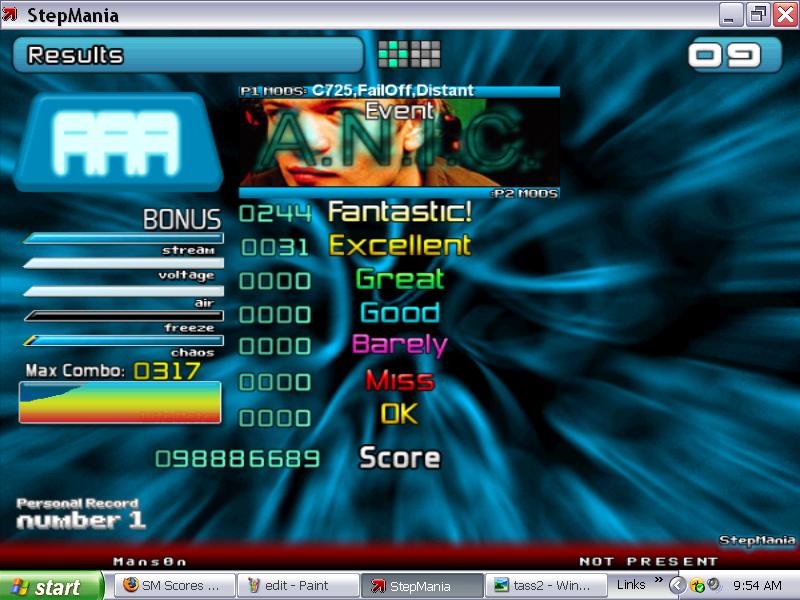This screenshot has height=600, width=800.
Task: Click the system tray back arrow icon
Action: [x=677, y=585]
